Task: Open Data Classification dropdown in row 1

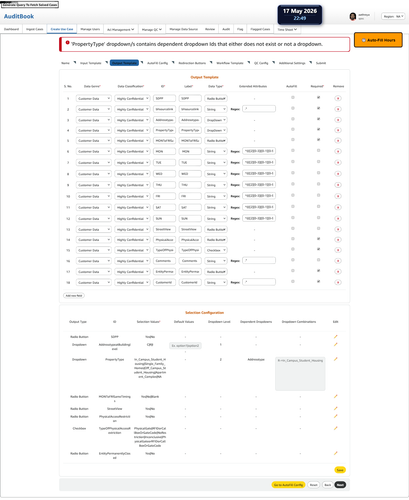Action: click(x=132, y=99)
